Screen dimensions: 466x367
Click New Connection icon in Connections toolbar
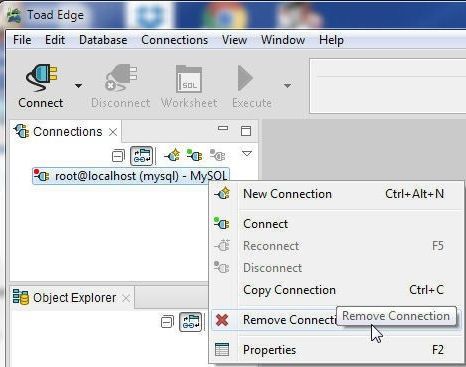[x=172, y=155]
